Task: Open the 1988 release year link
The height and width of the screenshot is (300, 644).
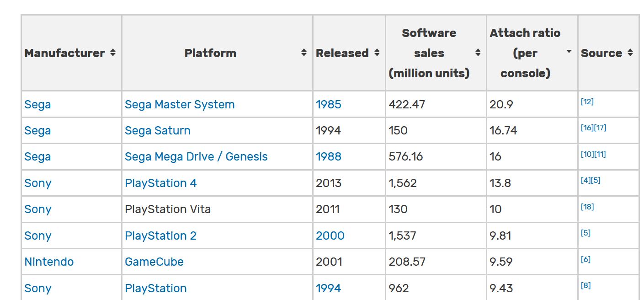Action: pyautogui.click(x=328, y=156)
